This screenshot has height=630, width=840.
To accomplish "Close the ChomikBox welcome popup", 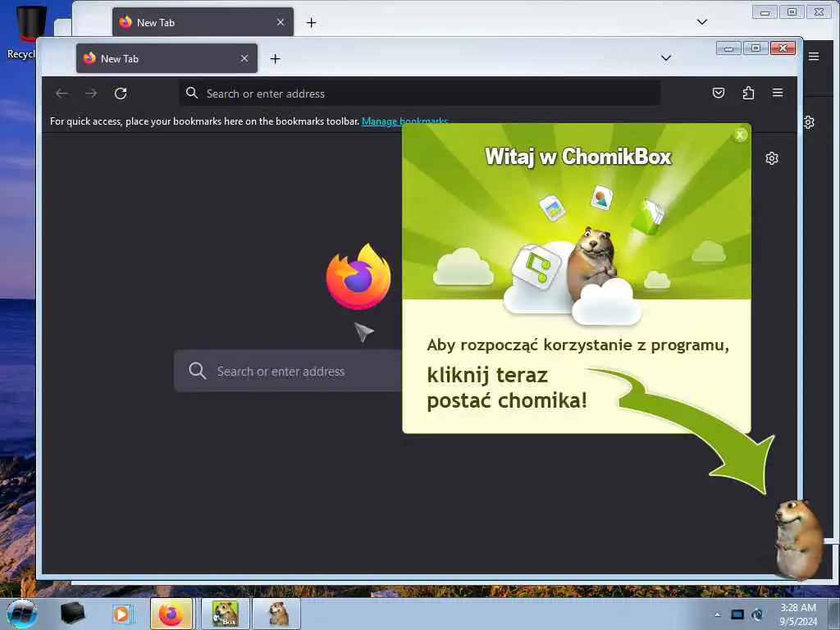I will coord(740,135).
